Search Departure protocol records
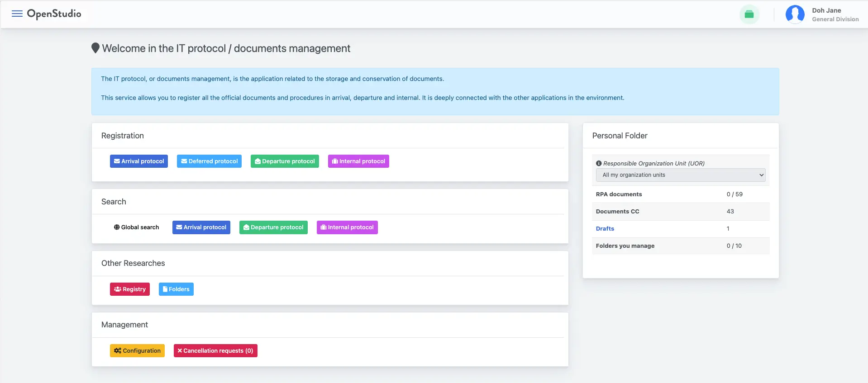 pyautogui.click(x=273, y=227)
